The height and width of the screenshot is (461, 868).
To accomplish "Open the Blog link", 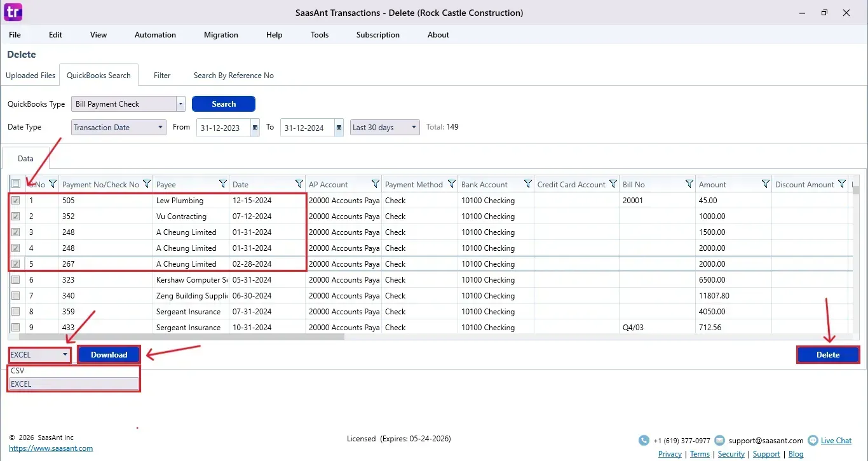I will click(x=796, y=454).
